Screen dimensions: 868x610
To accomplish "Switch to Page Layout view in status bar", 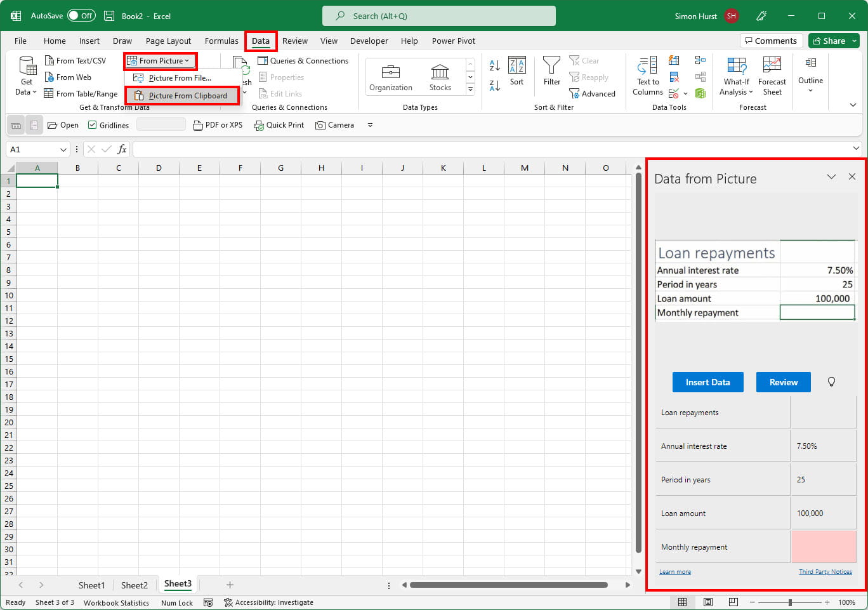I will pos(708,602).
